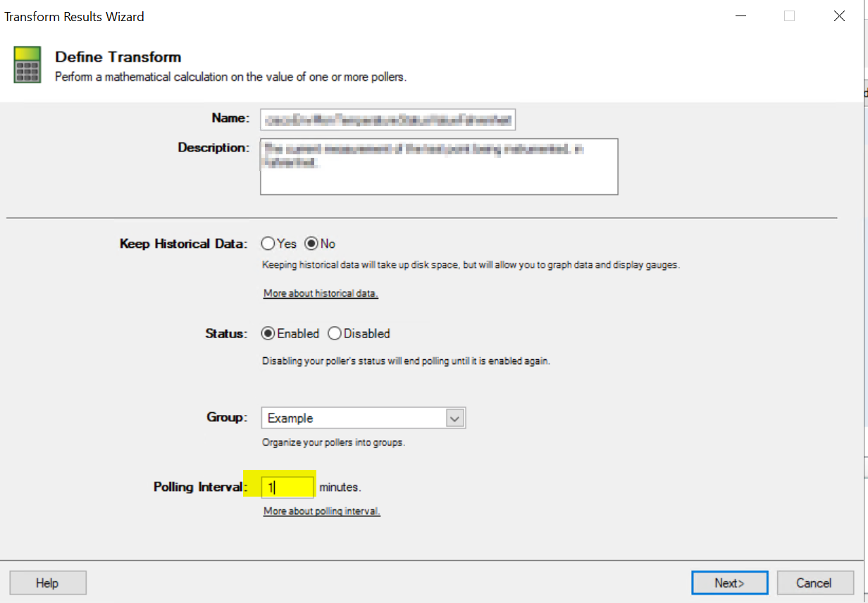Click the Description text area
This screenshot has height=603, width=868.
click(438, 166)
